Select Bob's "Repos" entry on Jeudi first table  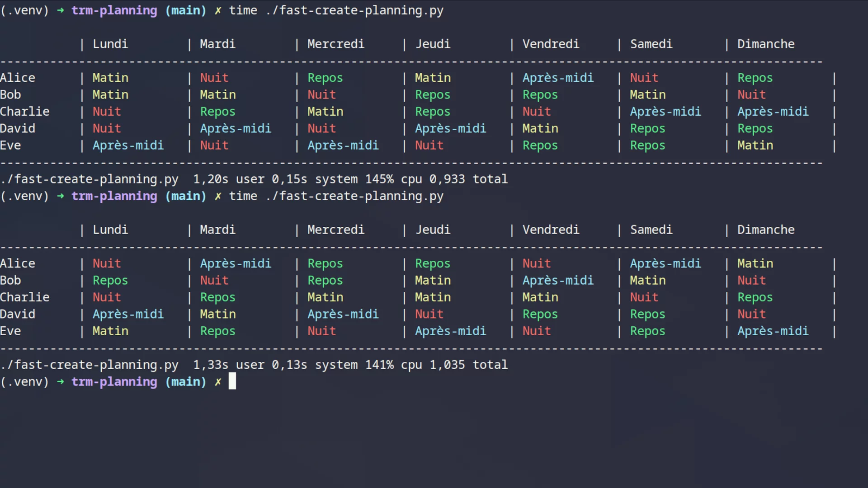432,94
